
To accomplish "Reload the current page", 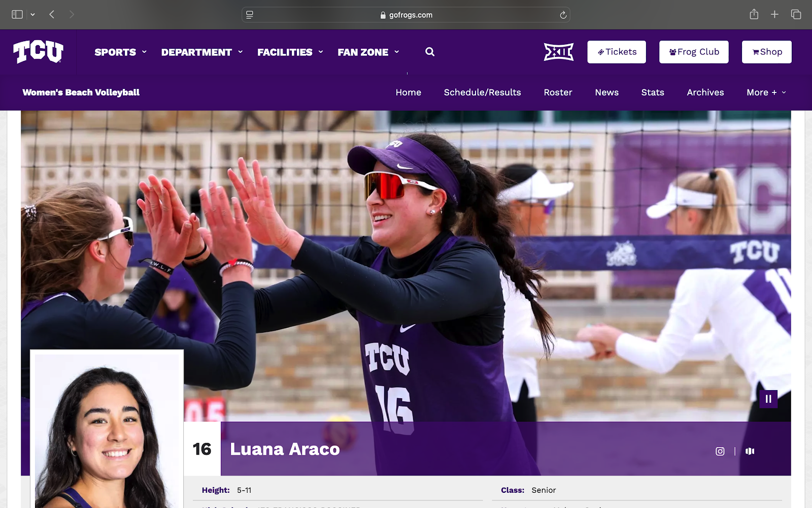I will (563, 15).
